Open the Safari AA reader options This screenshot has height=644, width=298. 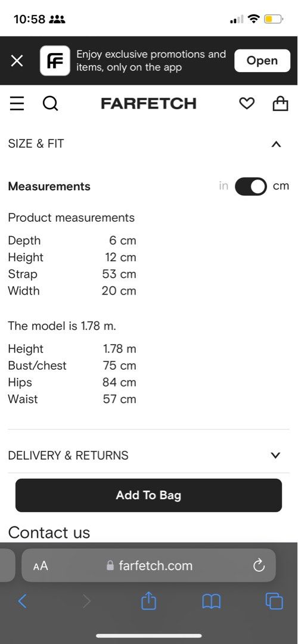pos(40,566)
